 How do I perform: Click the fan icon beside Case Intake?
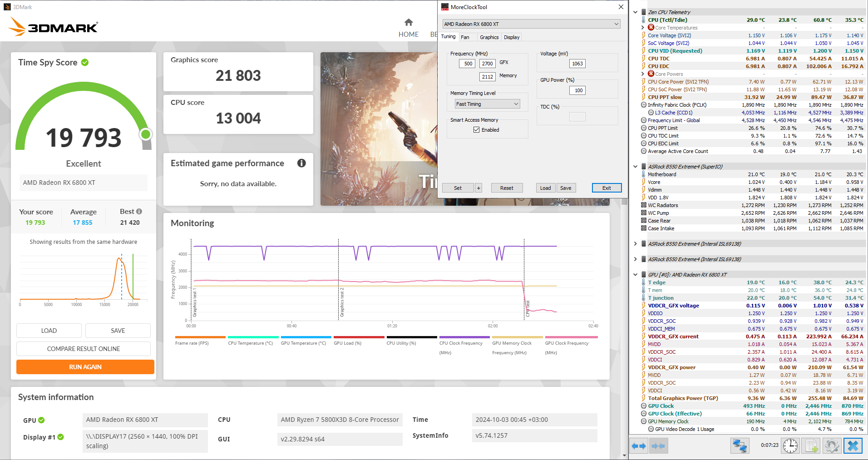pyautogui.click(x=644, y=228)
